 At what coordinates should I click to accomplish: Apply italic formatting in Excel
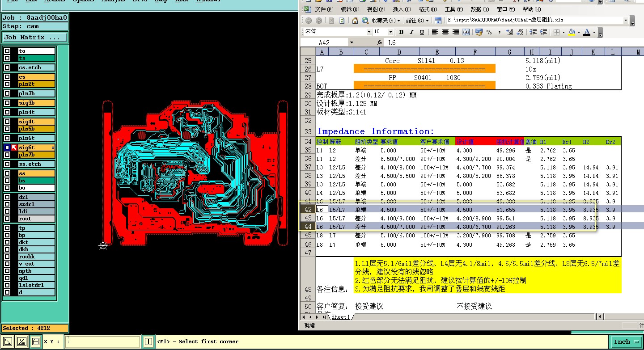pos(412,32)
